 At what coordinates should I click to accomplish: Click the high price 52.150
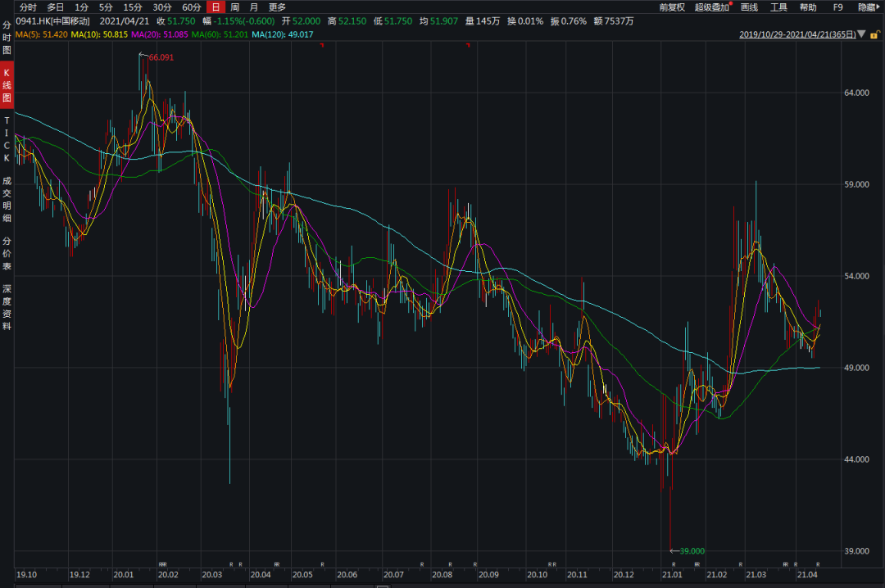352,20
